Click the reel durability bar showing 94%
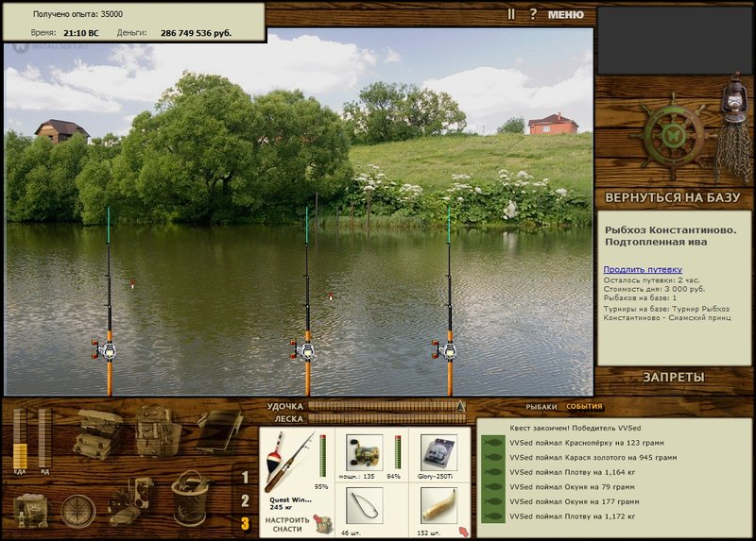Image resolution: width=756 pixels, height=541 pixels. (398, 452)
